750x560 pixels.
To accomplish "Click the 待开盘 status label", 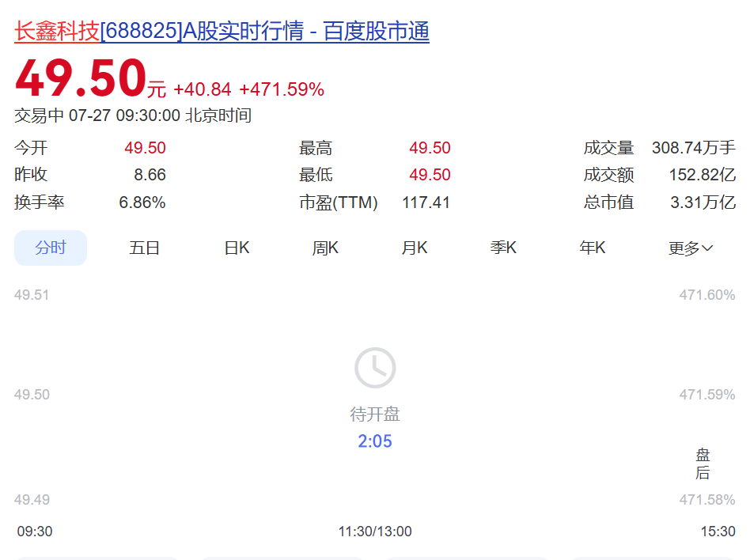I will pos(375,414).
